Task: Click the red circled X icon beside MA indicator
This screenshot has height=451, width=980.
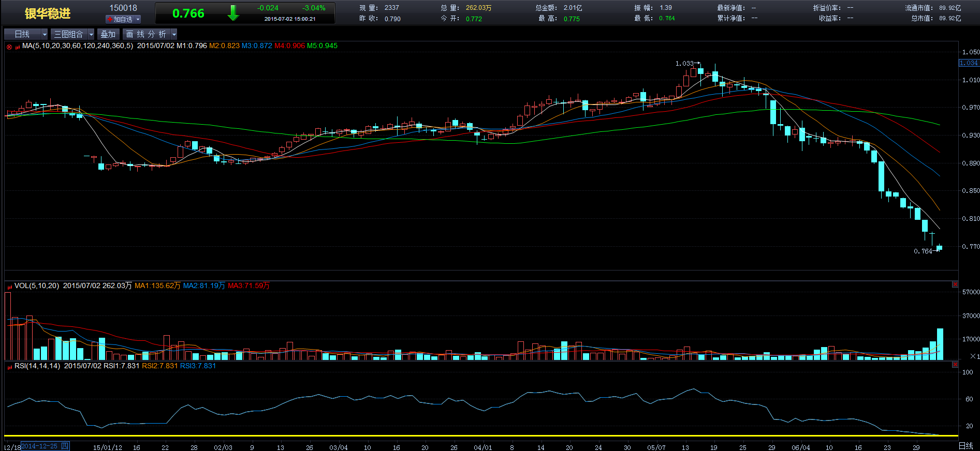Action: click(9, 47)
